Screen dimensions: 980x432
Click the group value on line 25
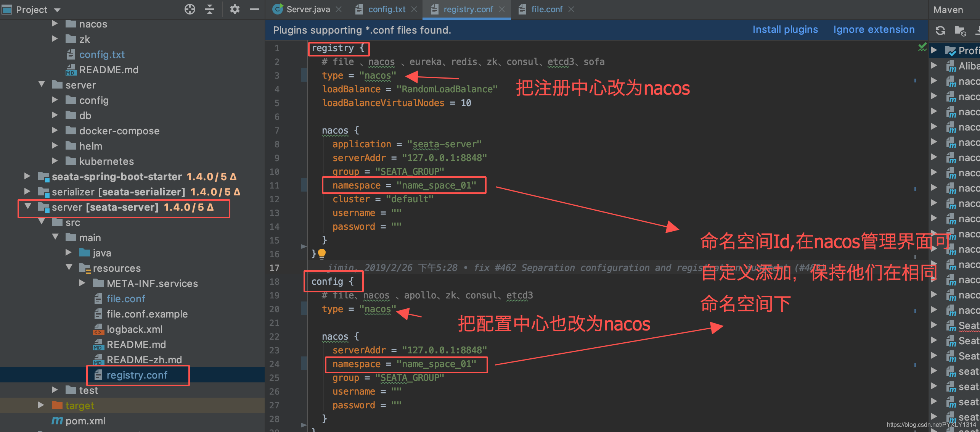pos(410,378)
